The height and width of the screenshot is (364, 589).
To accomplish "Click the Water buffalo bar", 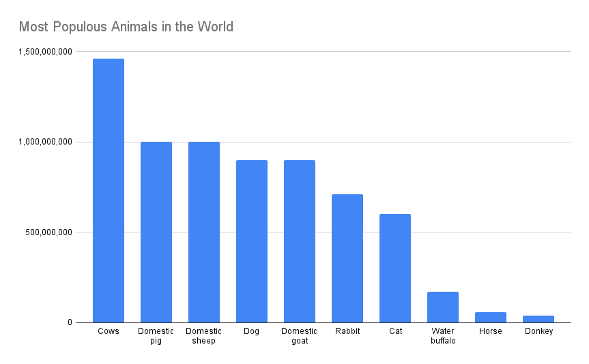I will tap(443, 307).
